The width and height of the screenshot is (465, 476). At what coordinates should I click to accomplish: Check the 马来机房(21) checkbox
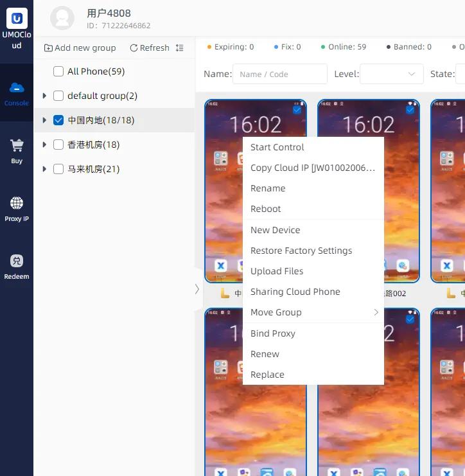[x=58, y=169]
